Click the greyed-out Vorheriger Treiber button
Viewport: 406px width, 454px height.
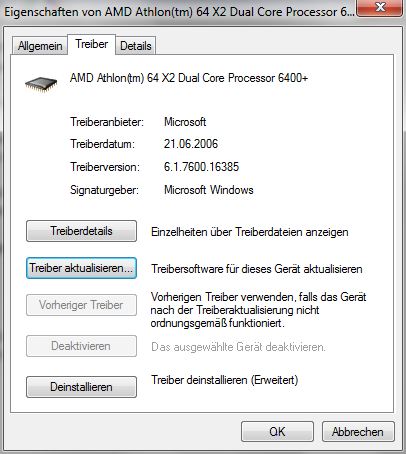(x=81, y=305)
